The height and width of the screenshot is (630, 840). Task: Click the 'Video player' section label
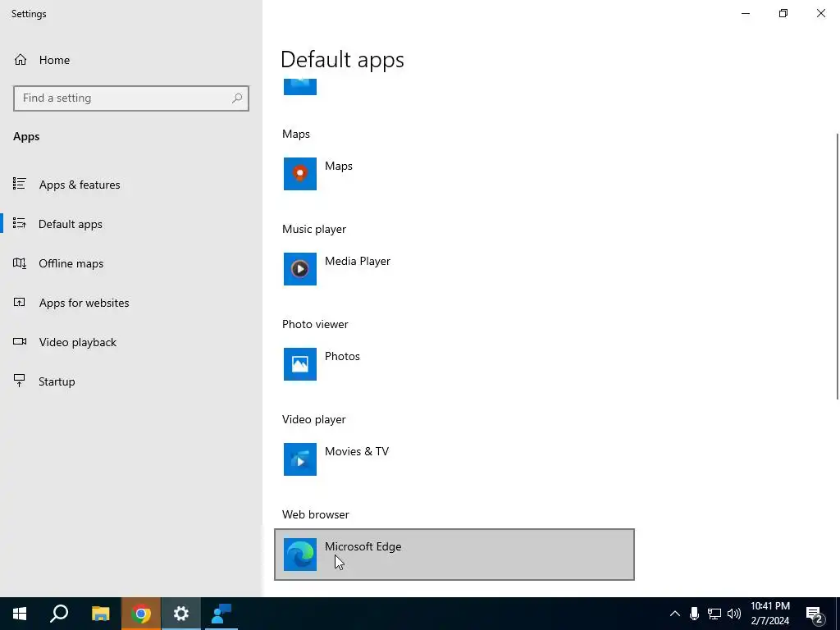tap(314, 419)
